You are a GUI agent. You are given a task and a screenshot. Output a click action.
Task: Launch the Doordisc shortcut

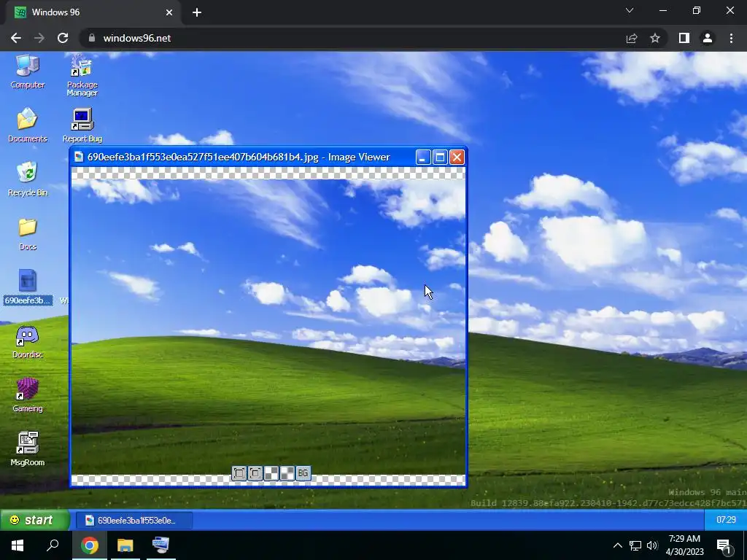28,341
